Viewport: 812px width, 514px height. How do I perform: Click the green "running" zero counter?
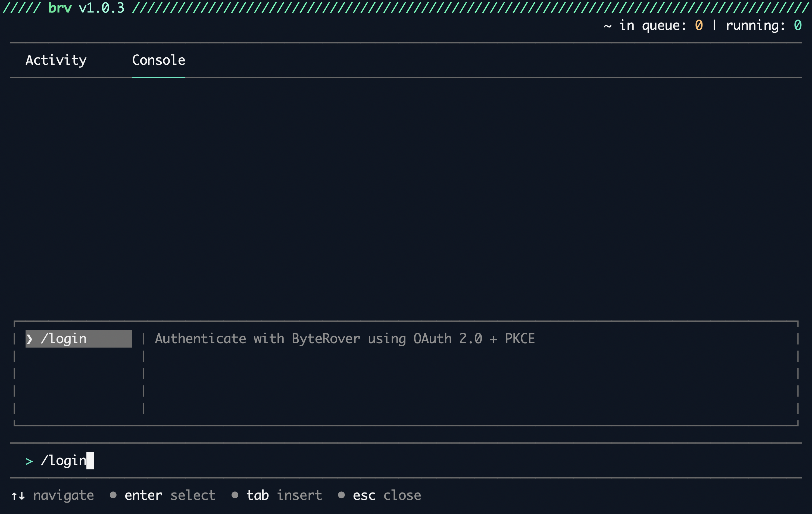[x=798, y=25]
